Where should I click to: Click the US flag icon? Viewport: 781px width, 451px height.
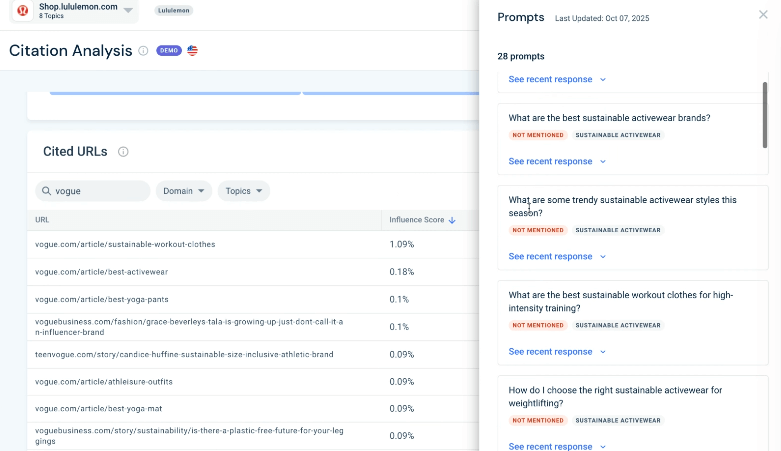(192, 51)
